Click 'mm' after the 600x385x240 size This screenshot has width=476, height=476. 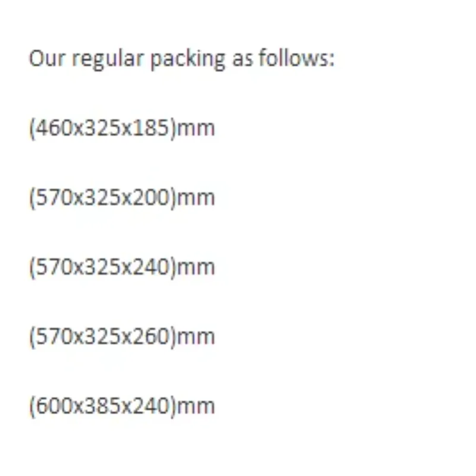pyautogui.click(x=196, y=408)
